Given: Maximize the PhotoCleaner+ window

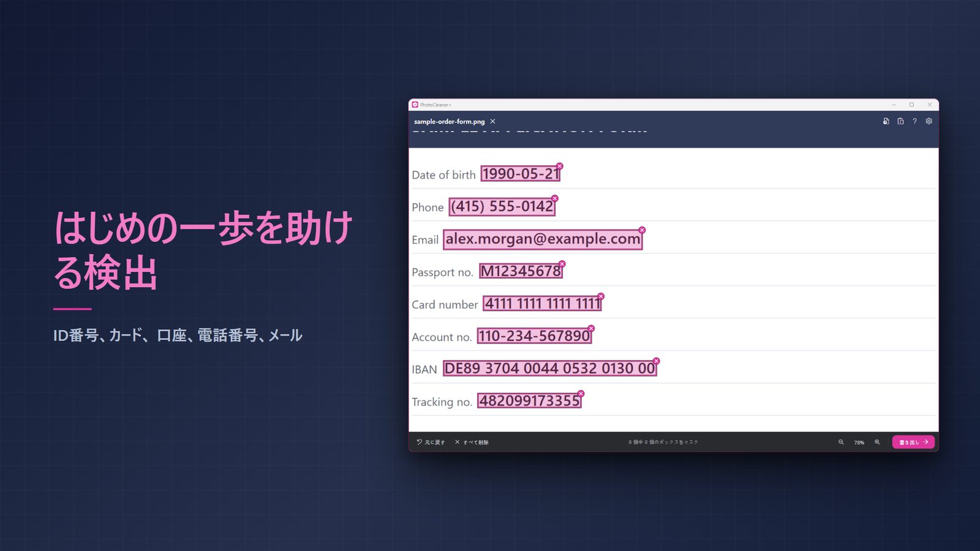Looking at the screenshot, I should click(x=911, y=105).
